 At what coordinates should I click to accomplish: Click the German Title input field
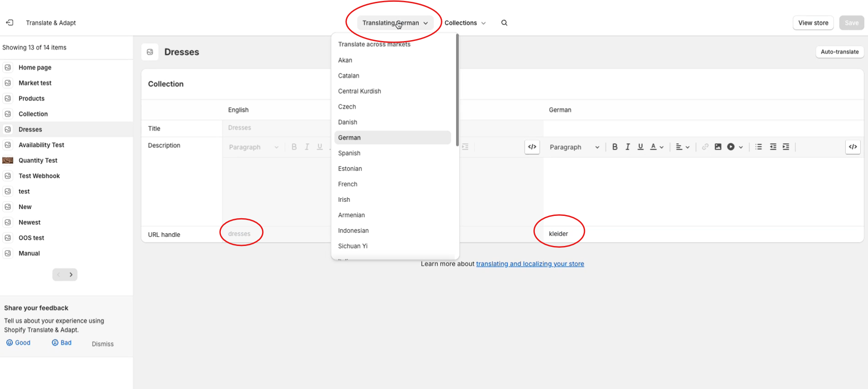point(704,128)
